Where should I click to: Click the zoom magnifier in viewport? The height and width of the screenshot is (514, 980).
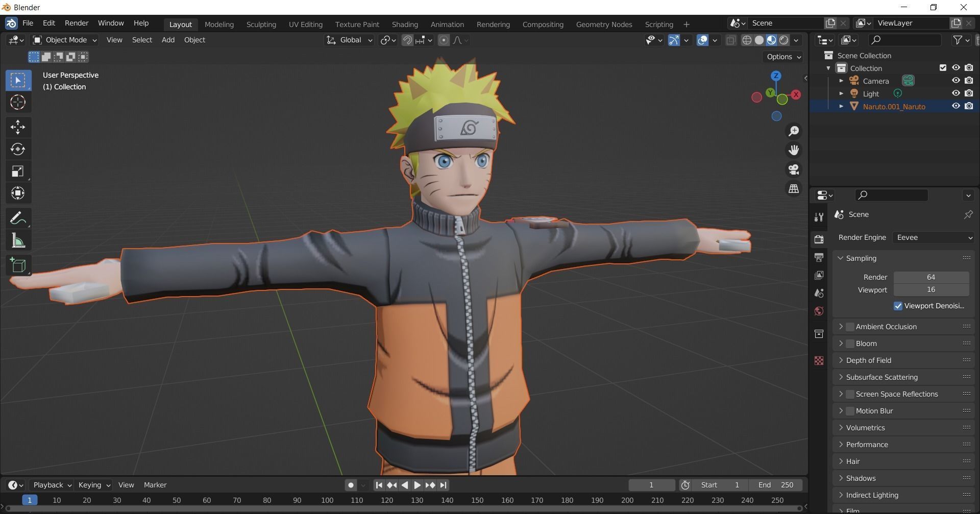(x=794, y=131)
